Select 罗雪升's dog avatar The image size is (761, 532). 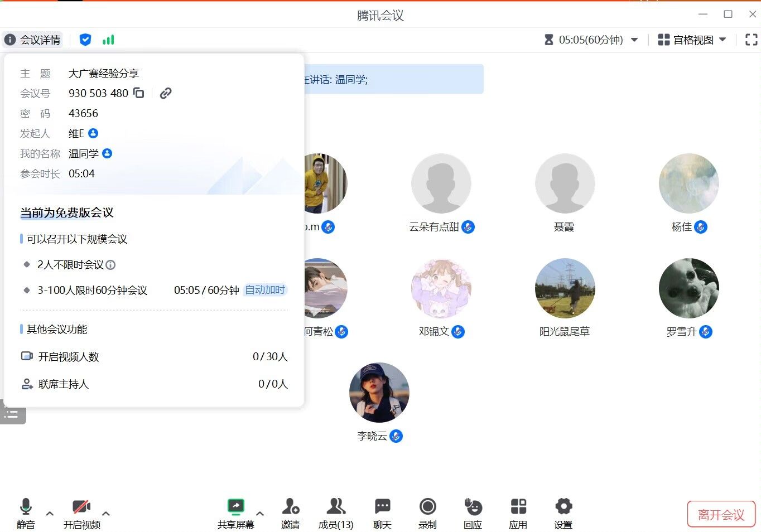pyautogui.click(x=689, y=288)
